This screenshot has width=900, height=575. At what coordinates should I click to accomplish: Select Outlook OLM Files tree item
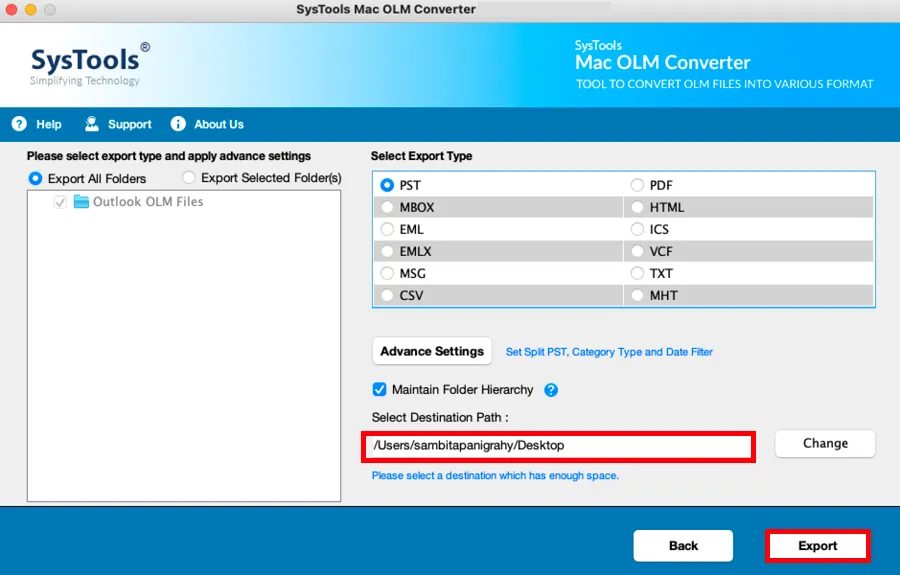[x=148, y=201]
